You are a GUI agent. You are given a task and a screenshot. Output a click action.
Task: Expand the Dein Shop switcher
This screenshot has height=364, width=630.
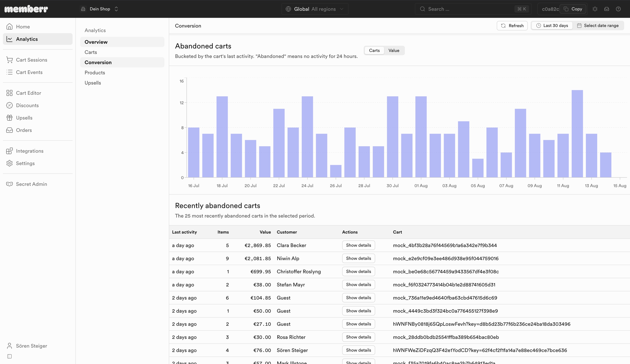tap(100, 9)
